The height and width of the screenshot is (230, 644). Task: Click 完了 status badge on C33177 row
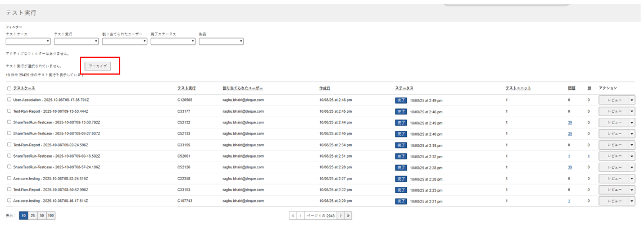(401, 112)
